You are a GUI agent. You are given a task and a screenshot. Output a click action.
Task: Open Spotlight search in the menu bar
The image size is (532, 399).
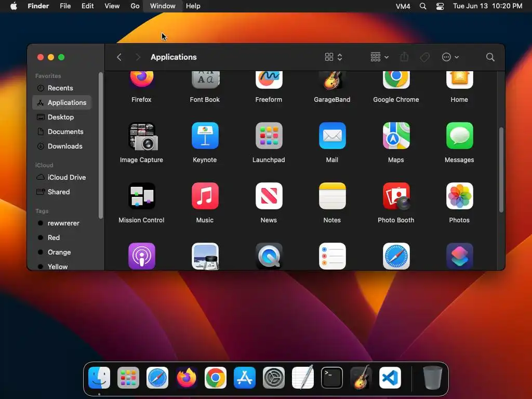423,6
